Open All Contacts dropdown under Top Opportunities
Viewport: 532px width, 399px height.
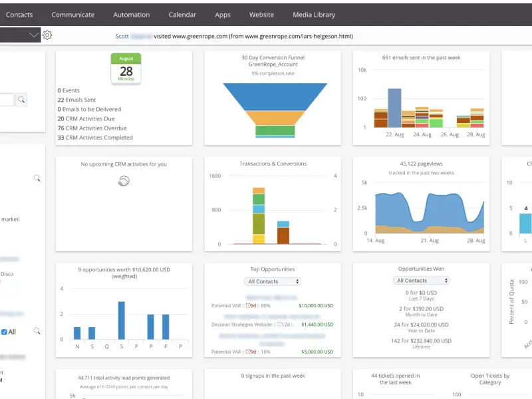tap(273, 281)
